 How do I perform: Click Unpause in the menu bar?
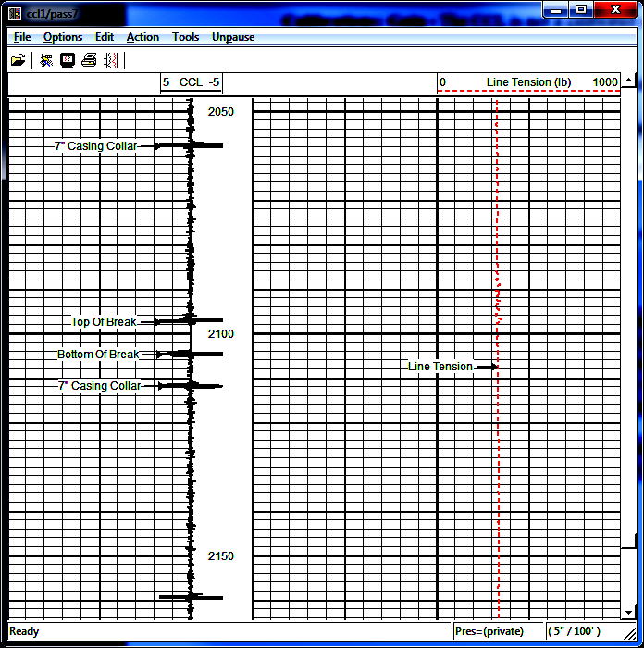(x=233, y=37)
